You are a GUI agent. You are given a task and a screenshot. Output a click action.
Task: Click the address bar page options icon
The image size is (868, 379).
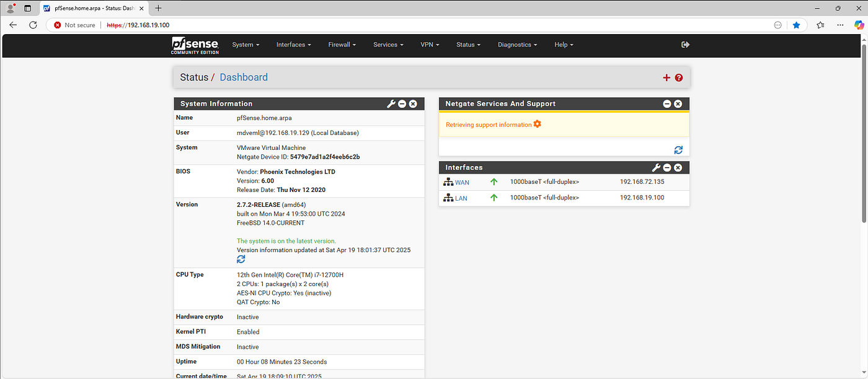(778, 25)
